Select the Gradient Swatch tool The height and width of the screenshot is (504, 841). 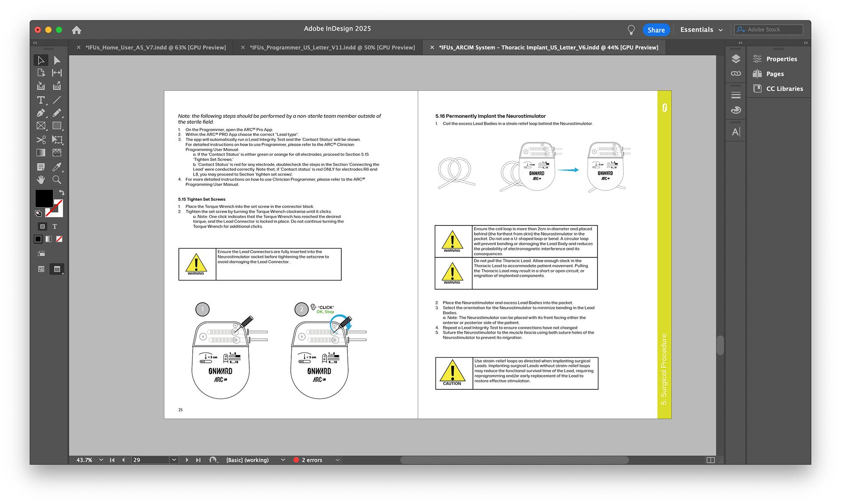41,152
